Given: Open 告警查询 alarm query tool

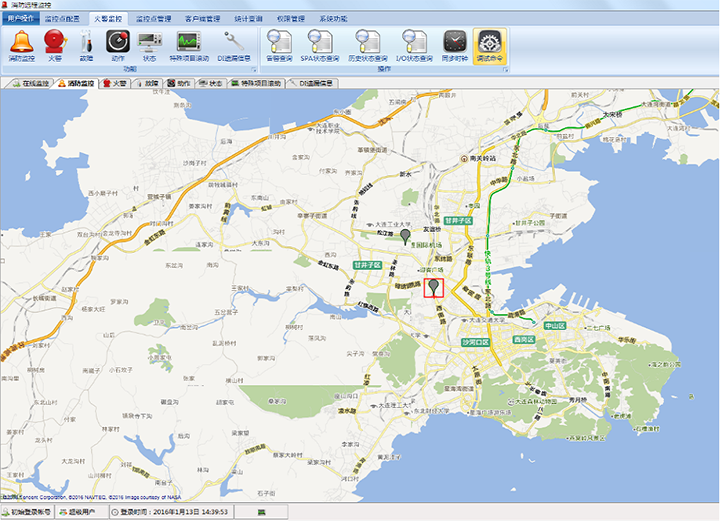Looking at the screenshot, I should click(x=281, y=46).
